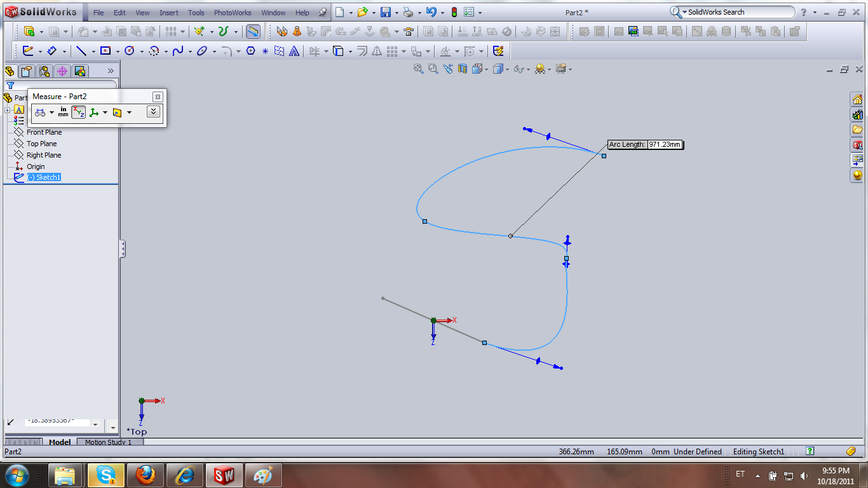Open the rectangle tool dropdown arrow
The width and height of the screenshot is (868, 488).
click(x=117, y=51)
